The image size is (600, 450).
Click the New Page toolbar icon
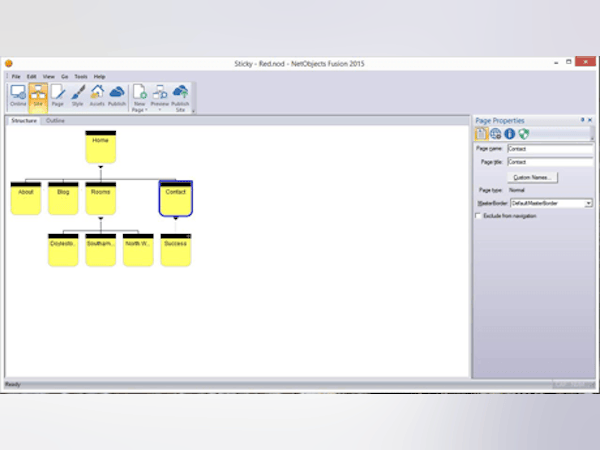(x=139, y=98)
